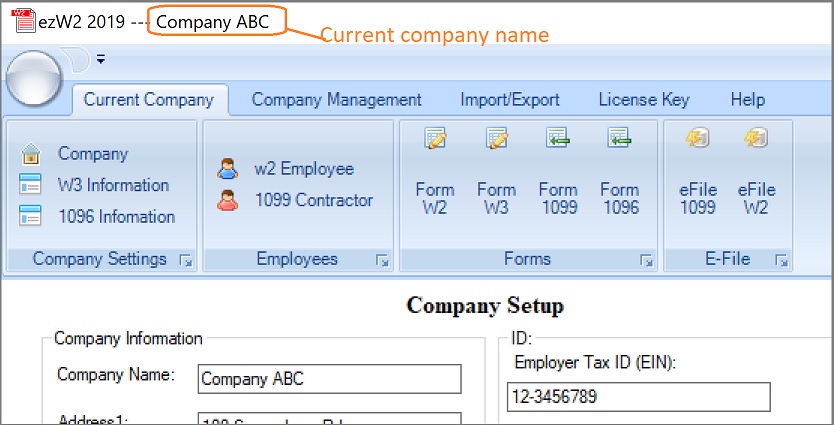Click the w2 Employee icon

click(x=228, y=170)
